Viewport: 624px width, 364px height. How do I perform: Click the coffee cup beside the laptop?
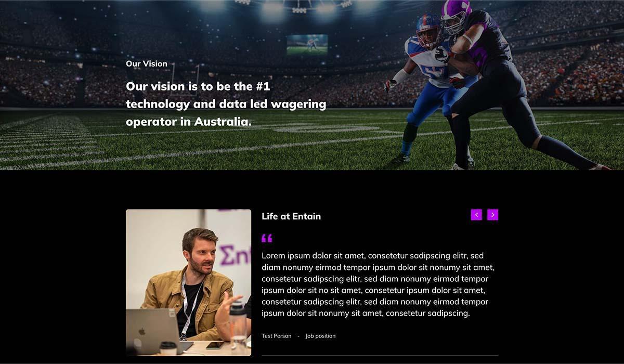[167, 348]
